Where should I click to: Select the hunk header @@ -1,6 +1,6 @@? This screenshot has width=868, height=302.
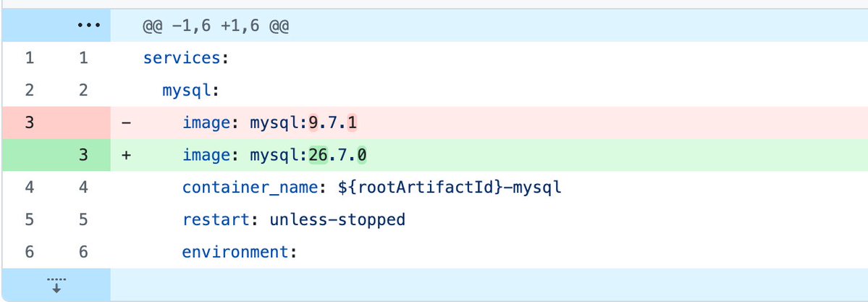[x=216, y=26]
